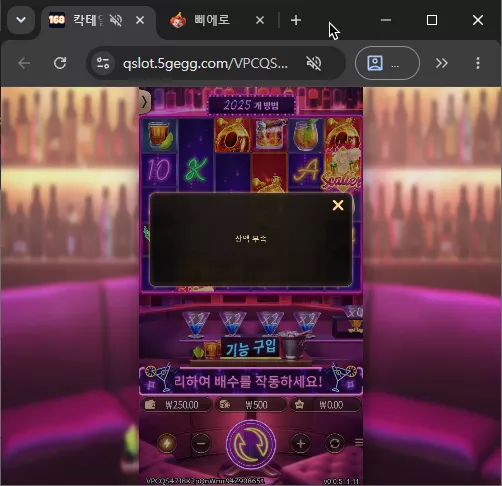Toggle turbo spin lightning icon
The width and height of the screenshot is (502, 486).
[167, 443]
